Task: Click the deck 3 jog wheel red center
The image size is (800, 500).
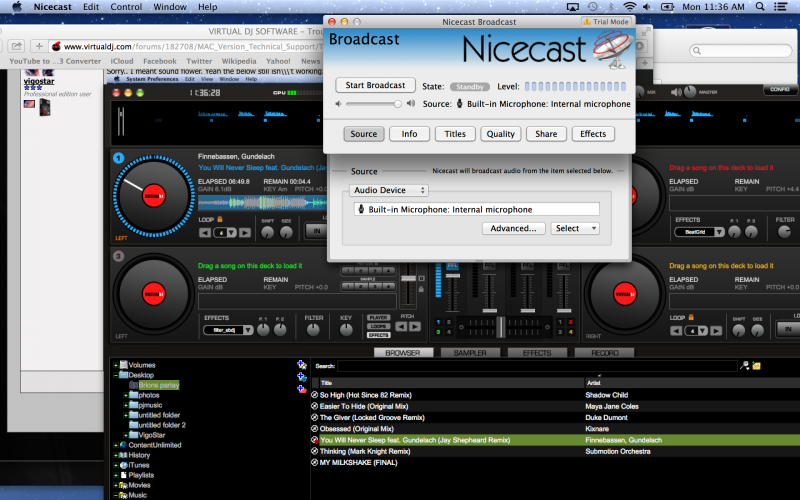Action: (154, 294)
